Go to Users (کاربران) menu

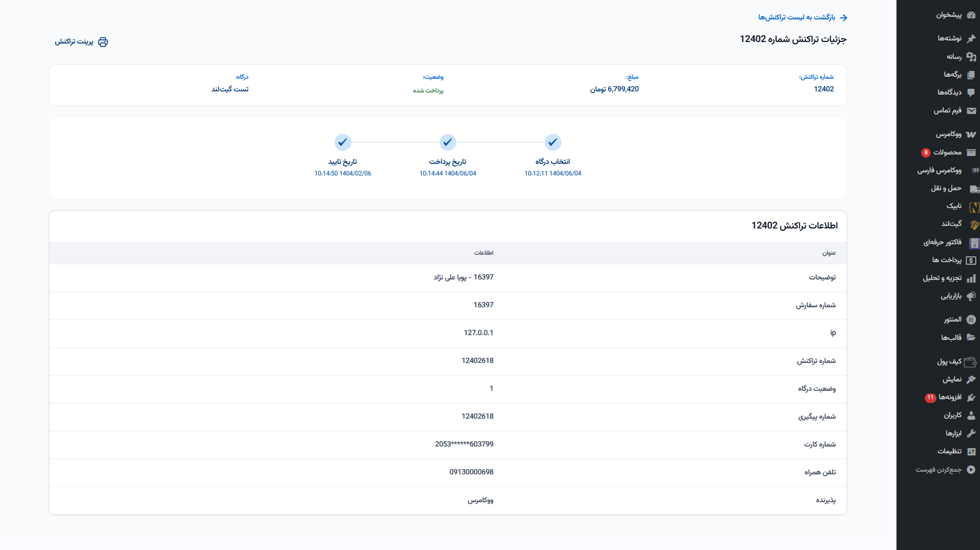pyautogui.click(x=952, y=416)
